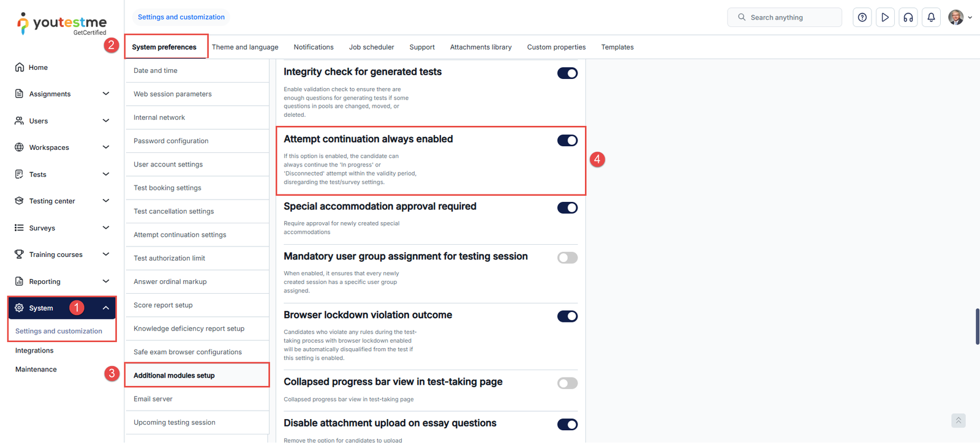Image resolution: width=980 pixels, height=443 pixels.
Task: Open Integrations link in sidebar
Action: coord(34,351)
